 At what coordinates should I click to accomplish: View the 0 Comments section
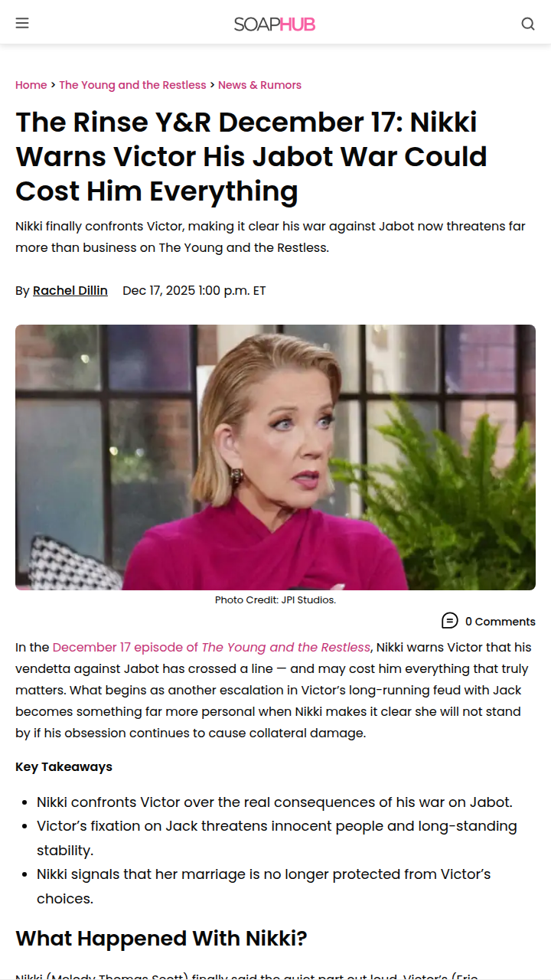500,622
